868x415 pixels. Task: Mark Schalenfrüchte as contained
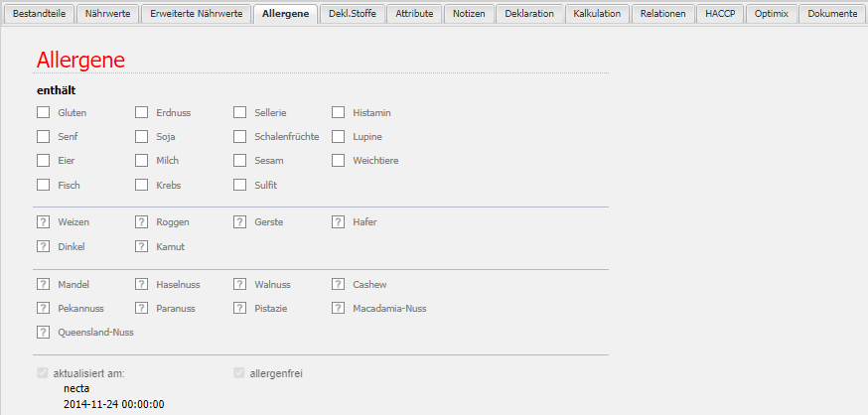[239, 136]
